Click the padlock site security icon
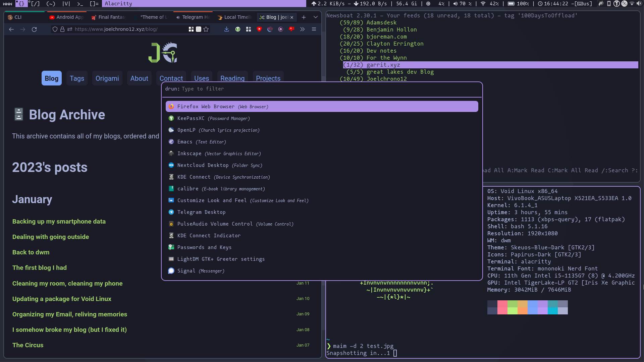644x362 pixels. click(62, 29)
